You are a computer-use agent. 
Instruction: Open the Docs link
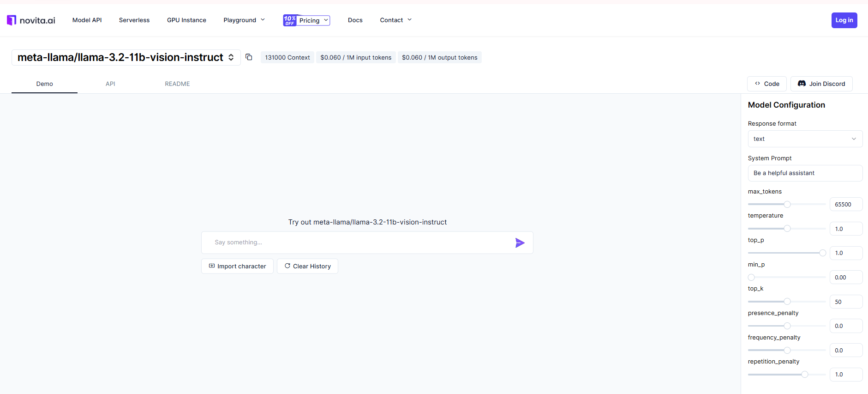click(x=355, y=20)
